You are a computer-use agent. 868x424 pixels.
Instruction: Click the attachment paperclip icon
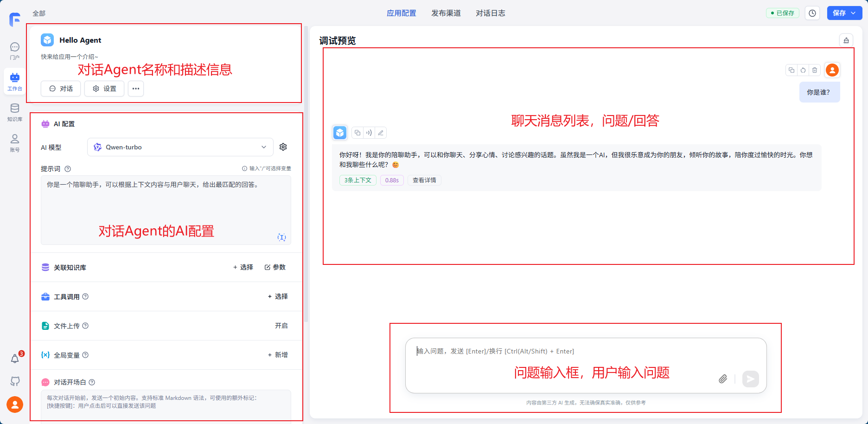(x=722, y=379)
